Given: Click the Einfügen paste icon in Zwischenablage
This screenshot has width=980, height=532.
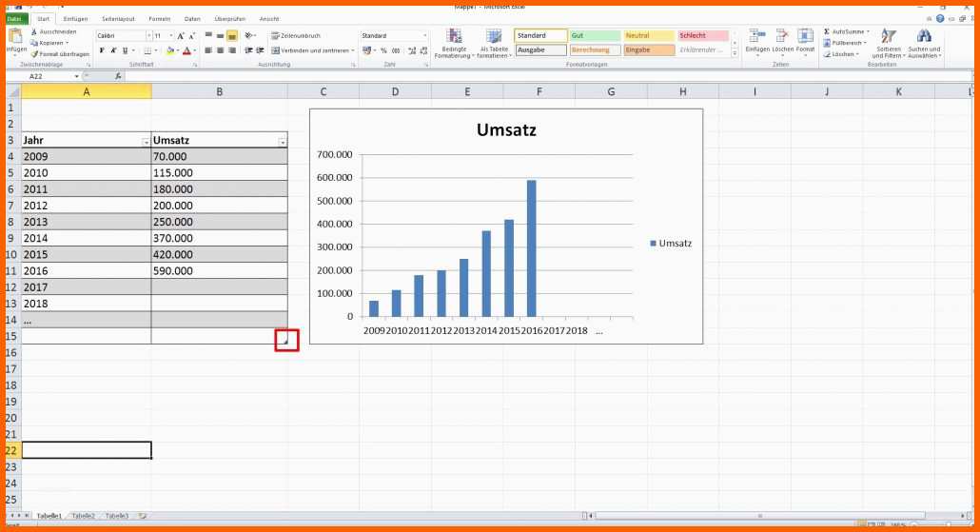Looking at the screenshot, I should tap(15, 36).
